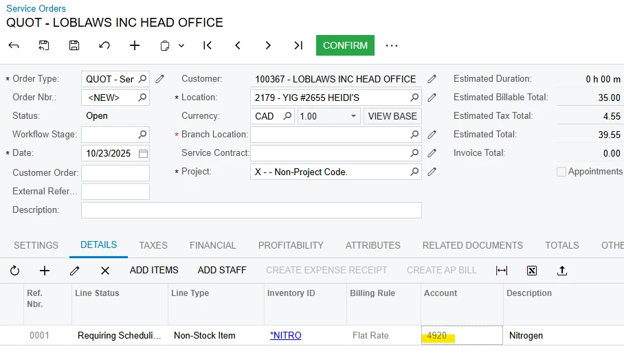Switch to the PROFITABILITY tab
Image resolution: width=624 pixels, height=364 pixels.
click(x=291, y=245)
